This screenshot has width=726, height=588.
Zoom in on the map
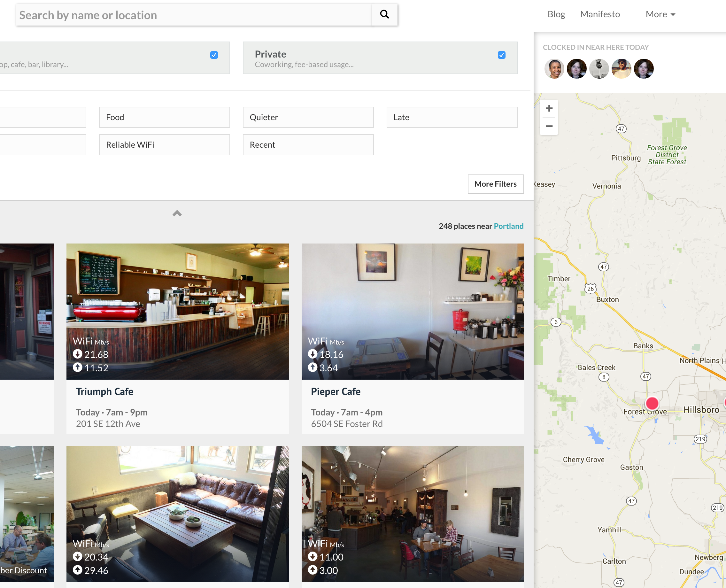pos(549,108)
